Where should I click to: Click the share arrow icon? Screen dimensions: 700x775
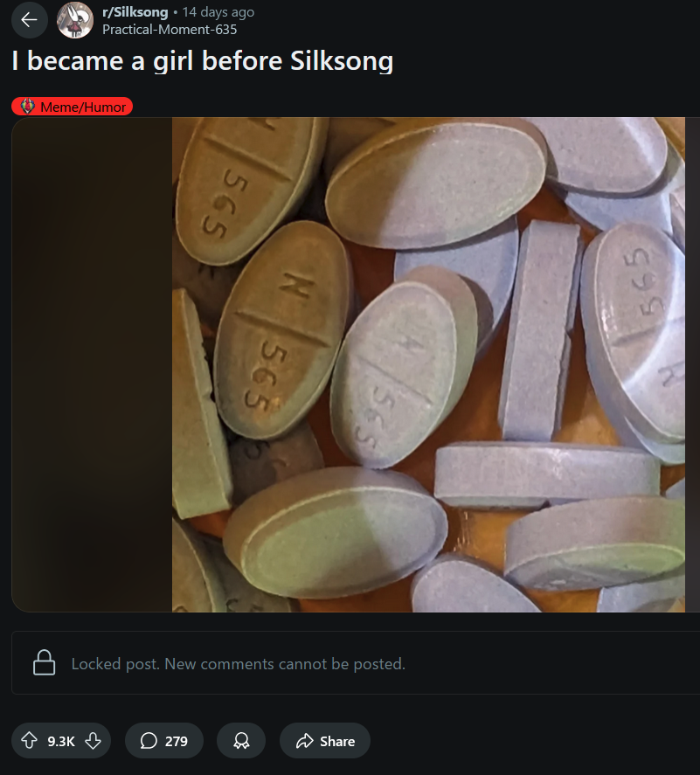[304, 740]
